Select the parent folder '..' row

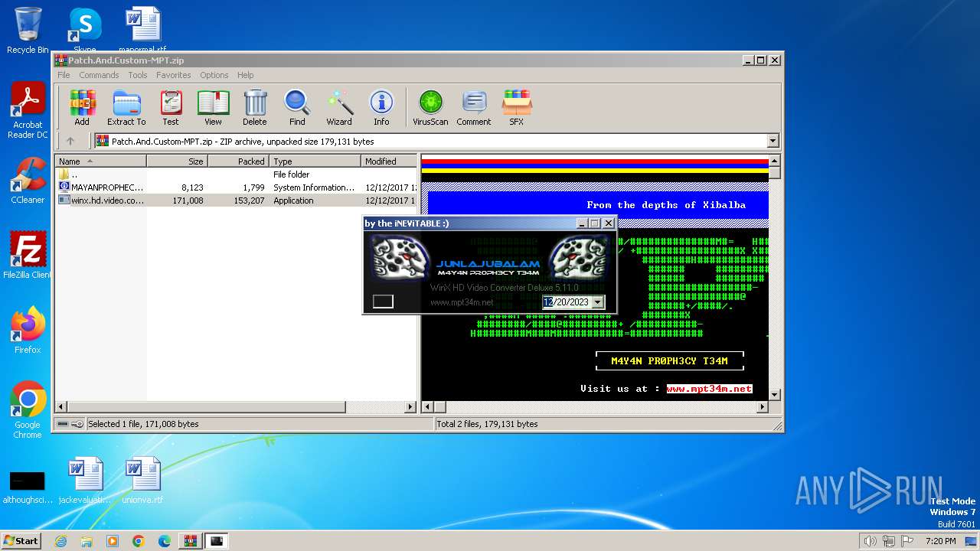pyautogui.click(x=237, y=174)
